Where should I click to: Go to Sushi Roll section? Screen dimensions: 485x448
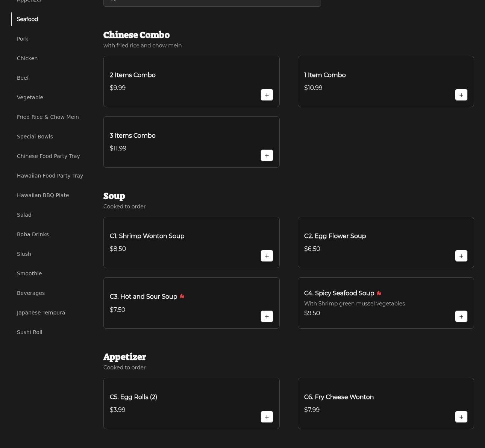(30, 332)
